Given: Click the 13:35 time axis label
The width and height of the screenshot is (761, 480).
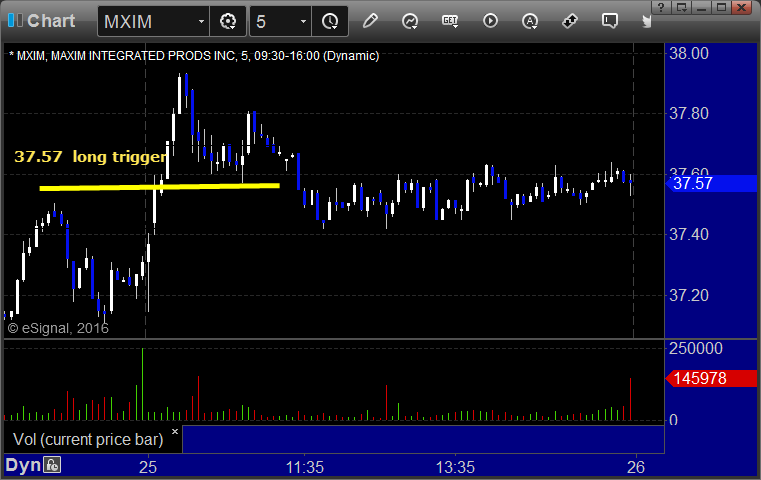Looking at the screenshot, I should coord(455,467).
